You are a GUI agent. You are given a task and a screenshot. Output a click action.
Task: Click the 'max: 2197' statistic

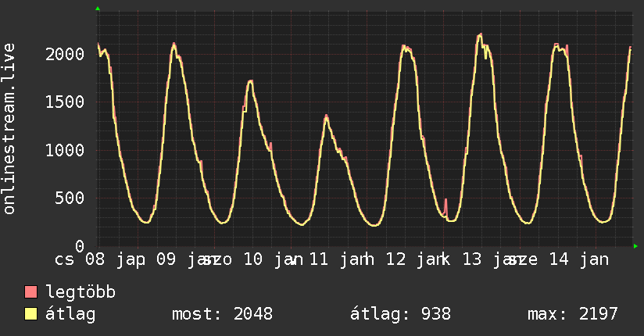click(x=573, y=314)
